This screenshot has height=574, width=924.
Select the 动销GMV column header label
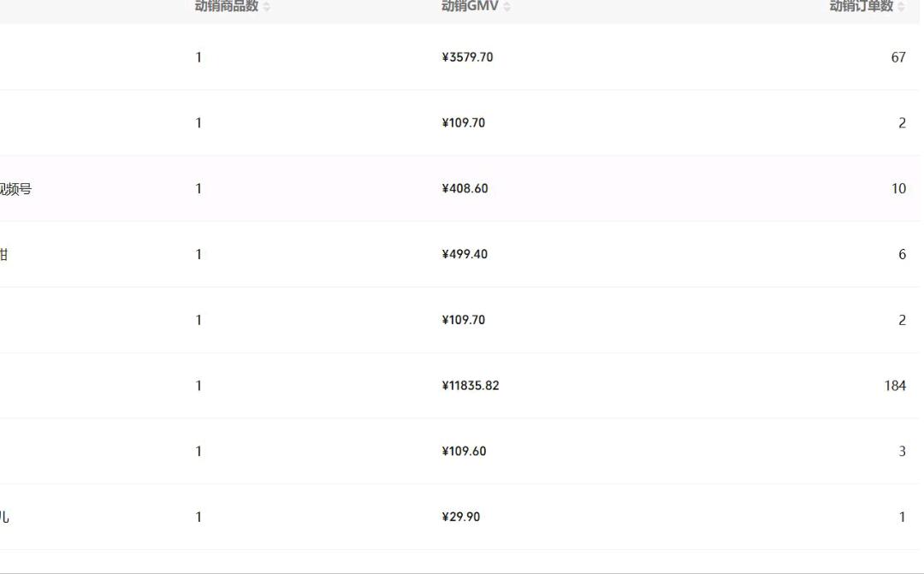(470, 6)
